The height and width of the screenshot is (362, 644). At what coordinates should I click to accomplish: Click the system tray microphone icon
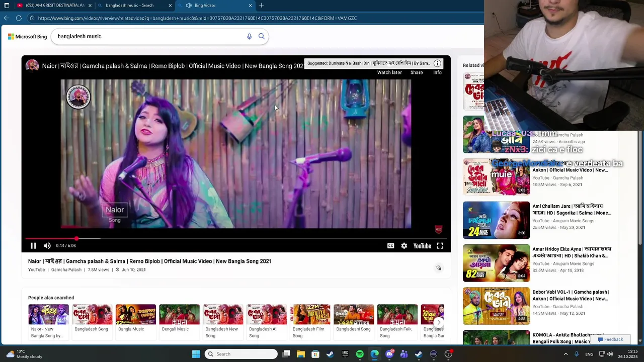pos(577,354)
